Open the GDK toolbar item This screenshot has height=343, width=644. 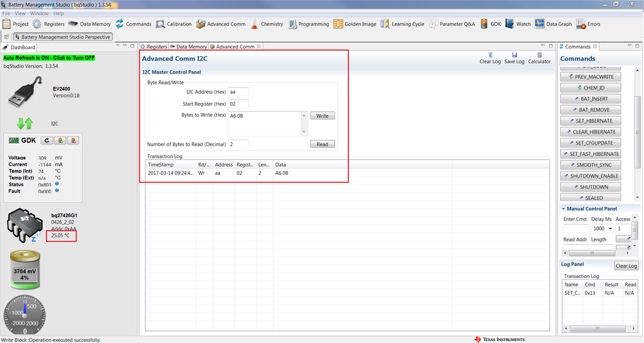pyautogui.click(x=490, y=24)
